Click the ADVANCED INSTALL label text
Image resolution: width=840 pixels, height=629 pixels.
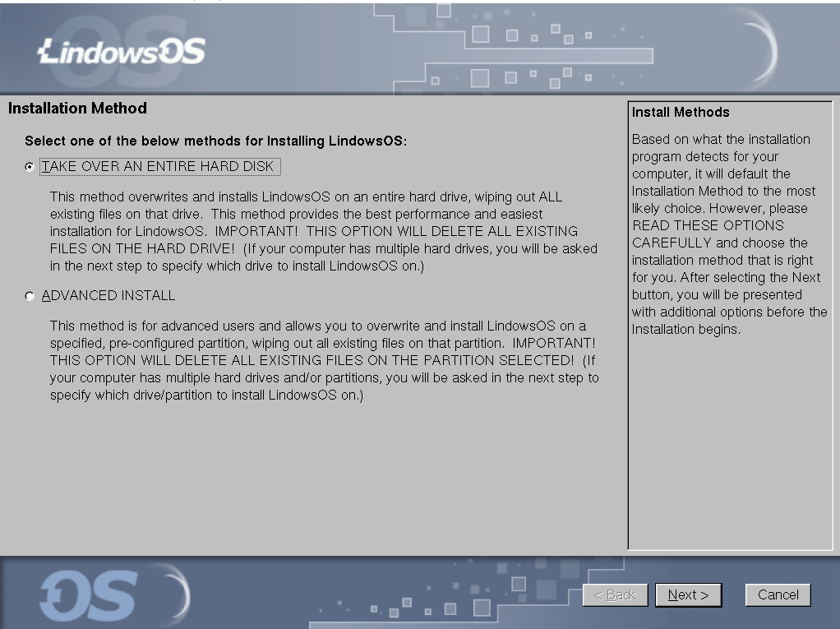(108, 296)
